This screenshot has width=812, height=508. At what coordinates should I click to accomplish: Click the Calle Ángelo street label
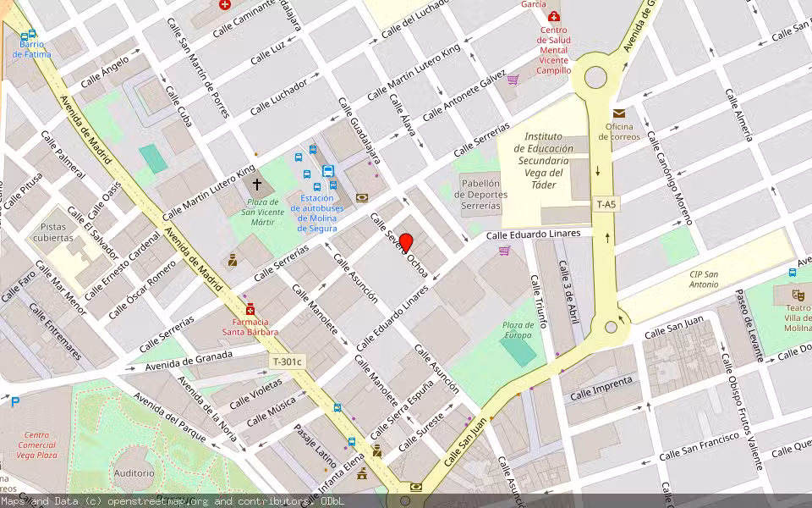105,72
